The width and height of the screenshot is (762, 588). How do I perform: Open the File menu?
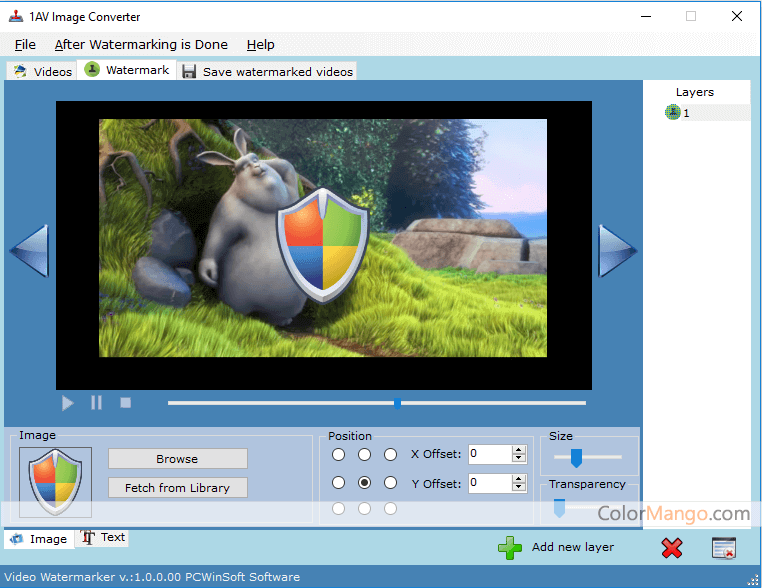coord(25,45)
